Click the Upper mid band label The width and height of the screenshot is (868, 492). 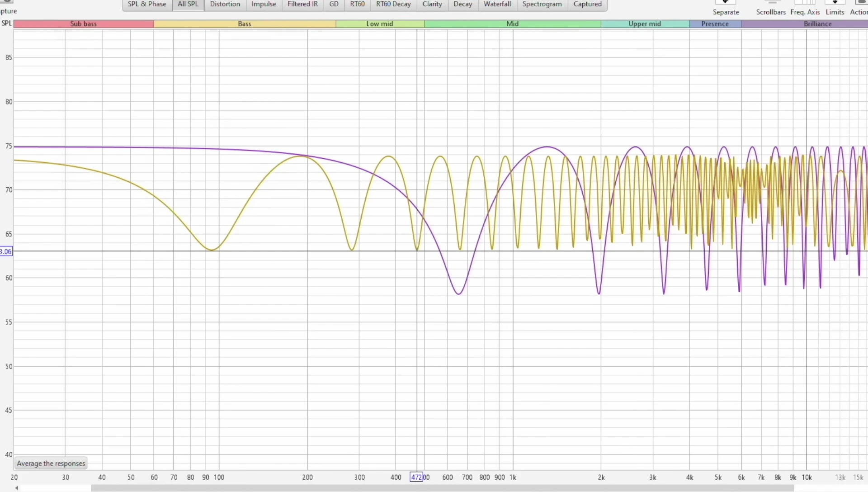click(x=645, y=24)
